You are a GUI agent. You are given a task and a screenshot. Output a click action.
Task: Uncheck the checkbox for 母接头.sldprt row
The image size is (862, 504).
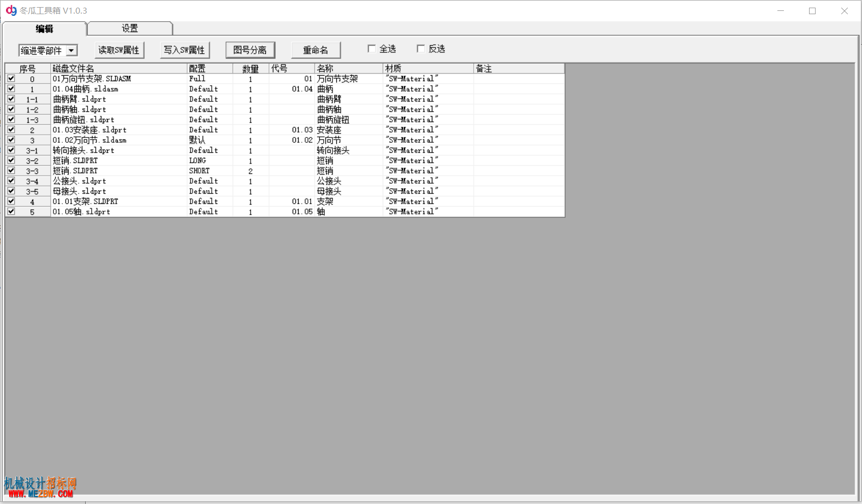point(11,191)
